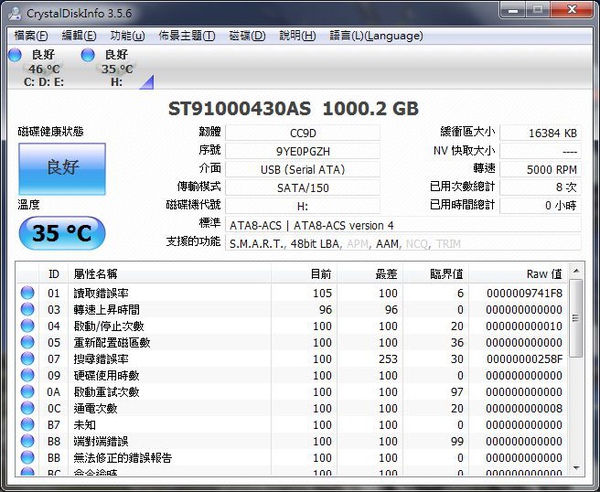The image size is (600, 492).
Task: Close the CrystalDiskInfo window
Action: [x=572, y=10]
